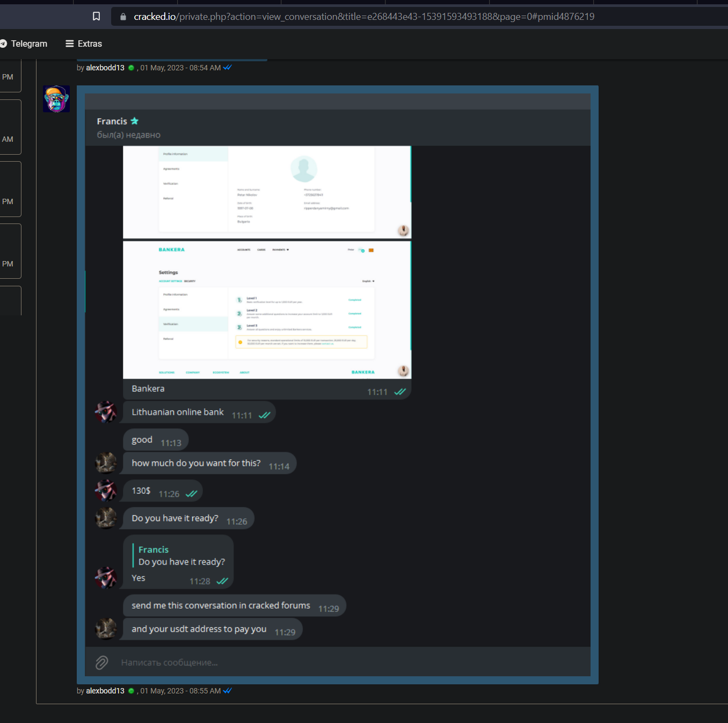
Task: Click double-check icon beside Yes 11:28
Action: tap(222, 581)
